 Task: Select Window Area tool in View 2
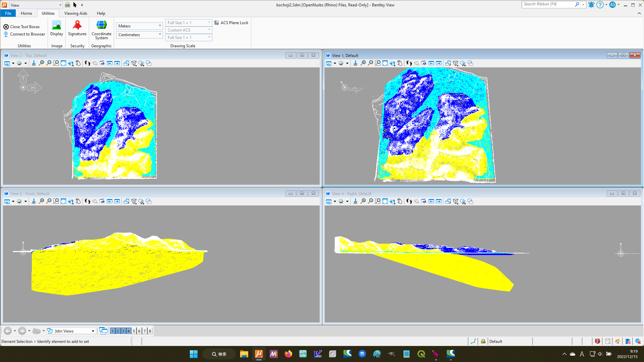tap(56, 63)
